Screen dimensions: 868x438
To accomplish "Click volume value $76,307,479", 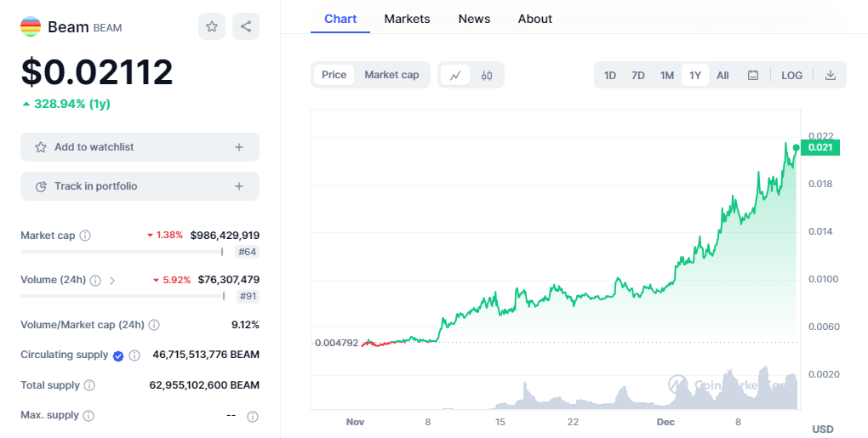I will (x=229, y=280).
